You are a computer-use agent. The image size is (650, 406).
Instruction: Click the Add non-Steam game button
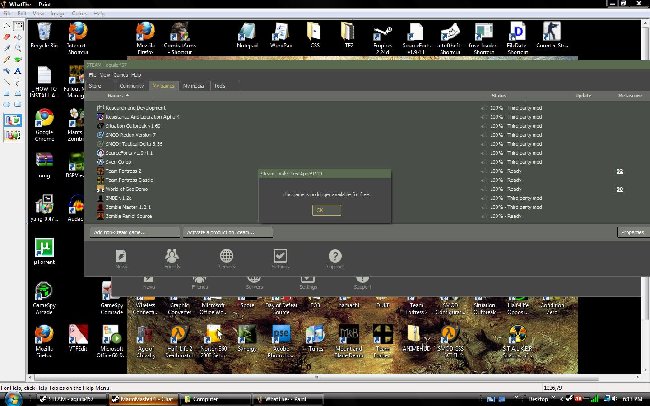[134, 232]
